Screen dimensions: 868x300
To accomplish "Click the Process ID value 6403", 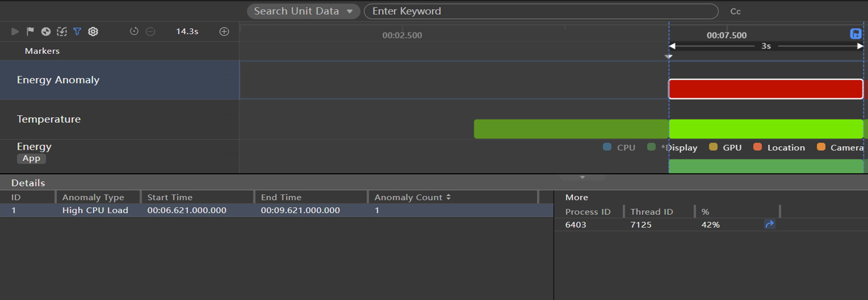I will 576,225.
